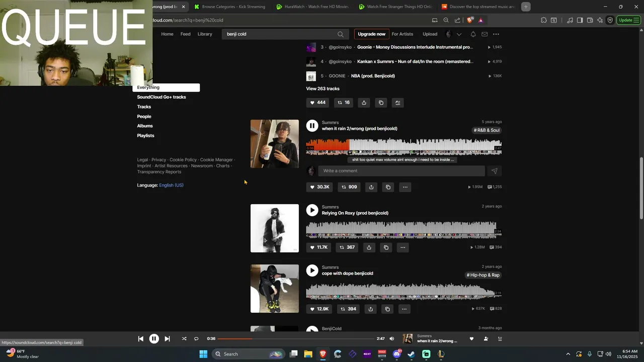Filter results by People
Screen dimensions: 644x362
144,116
